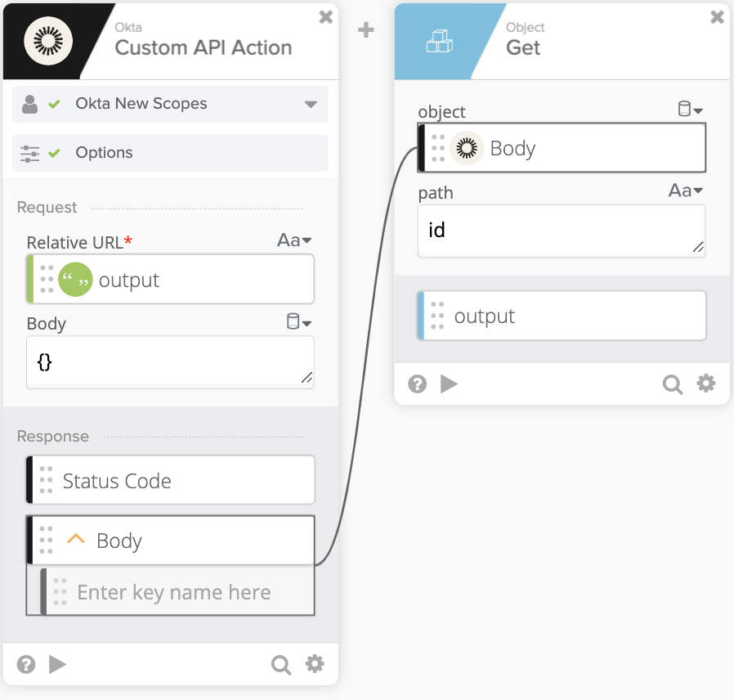Viewport: 734px width, 700px height.
Task: Click the Object Get cubes icon
Action: [x=439, y=40]
